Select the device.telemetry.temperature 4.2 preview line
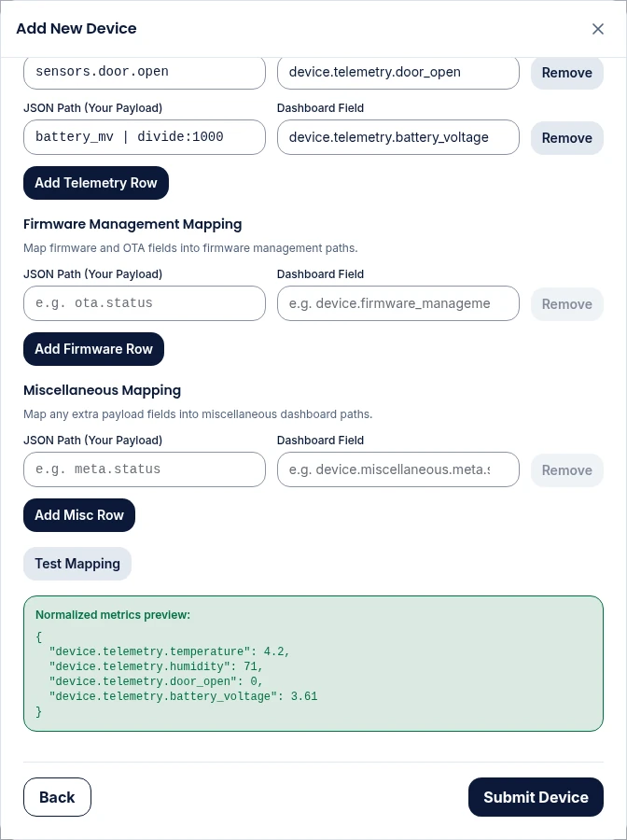627x840 pixels. pyautogui.click(x=169, y=651)
